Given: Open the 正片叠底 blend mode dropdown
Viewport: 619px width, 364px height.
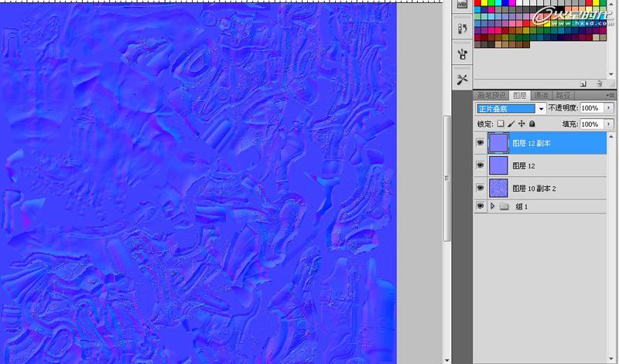Looking at the screenshot, I should pyautogui.click(x=511, y=108).
